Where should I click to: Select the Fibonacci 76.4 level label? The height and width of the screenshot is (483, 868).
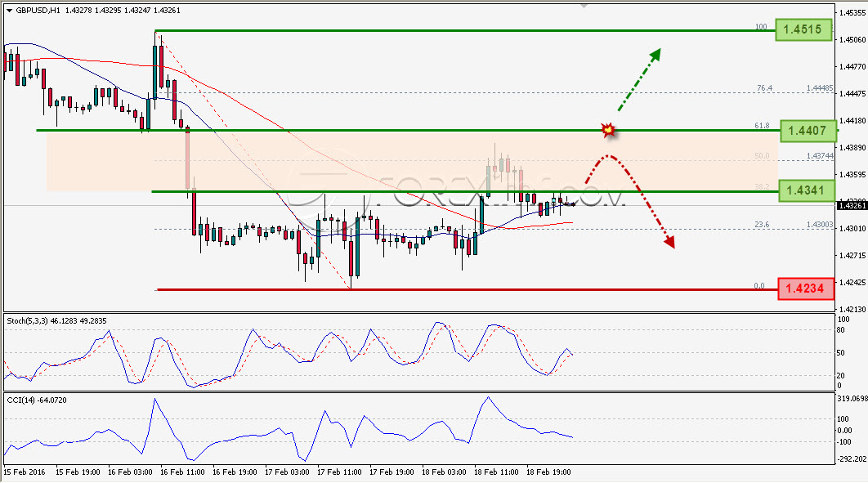[764, 88]
